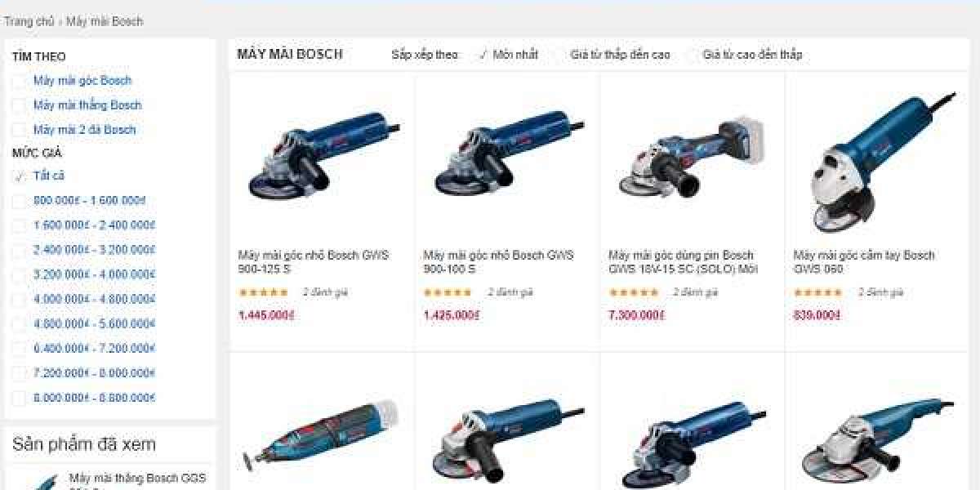Open the GWS 18V-15 SC cordless grinder image
The height and width of the screenshot is (490, 980).
693,157
